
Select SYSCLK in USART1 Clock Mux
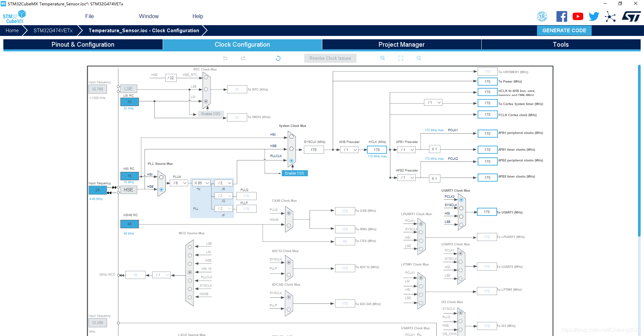click(x=461, y=208)
